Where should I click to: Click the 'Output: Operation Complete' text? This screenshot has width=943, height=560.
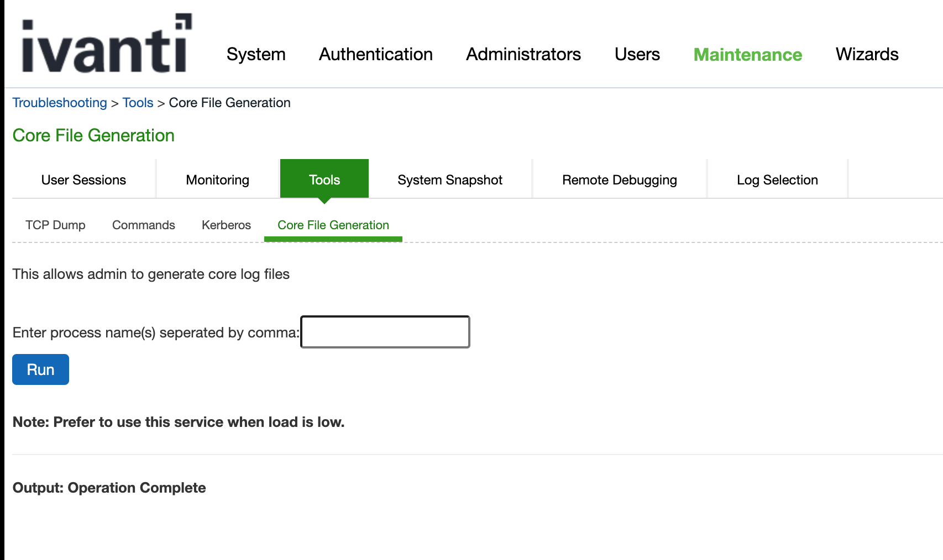(109, 488)
